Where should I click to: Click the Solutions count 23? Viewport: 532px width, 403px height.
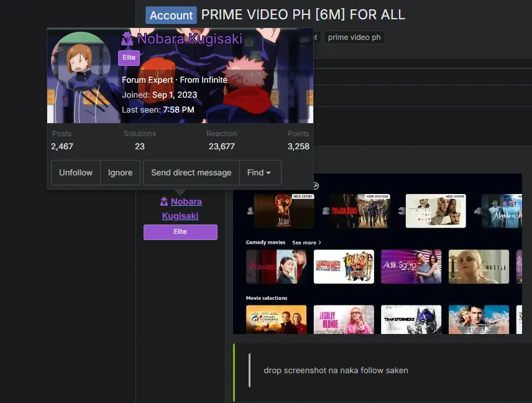pyautogui.click(x=140, y=146)
